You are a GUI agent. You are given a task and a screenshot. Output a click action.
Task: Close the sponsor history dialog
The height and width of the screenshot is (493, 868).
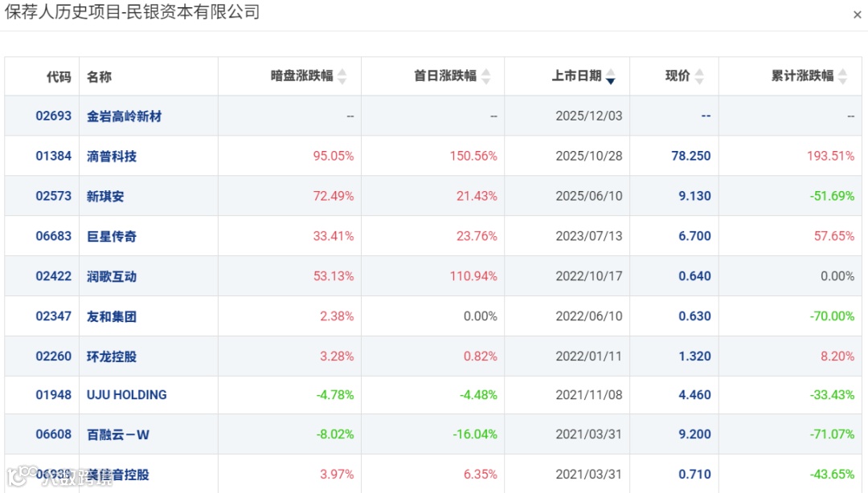tap(857, 15)
